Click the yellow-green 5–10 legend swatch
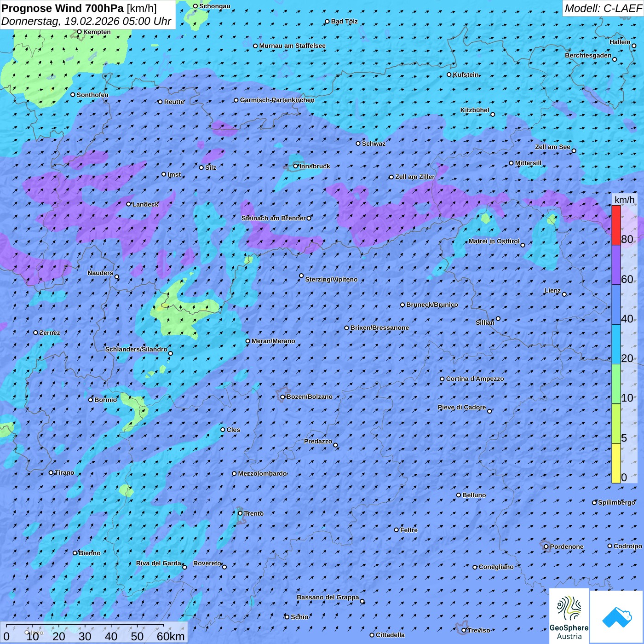Viewport: 644px width, 644px height. (x=616, y=424)
